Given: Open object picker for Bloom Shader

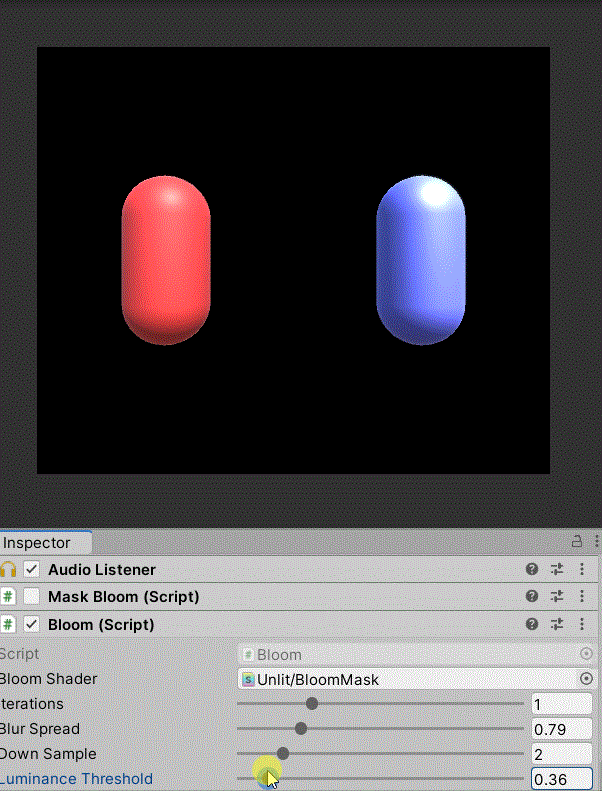Looking at the screenshot, I should [x=586, y=679].
